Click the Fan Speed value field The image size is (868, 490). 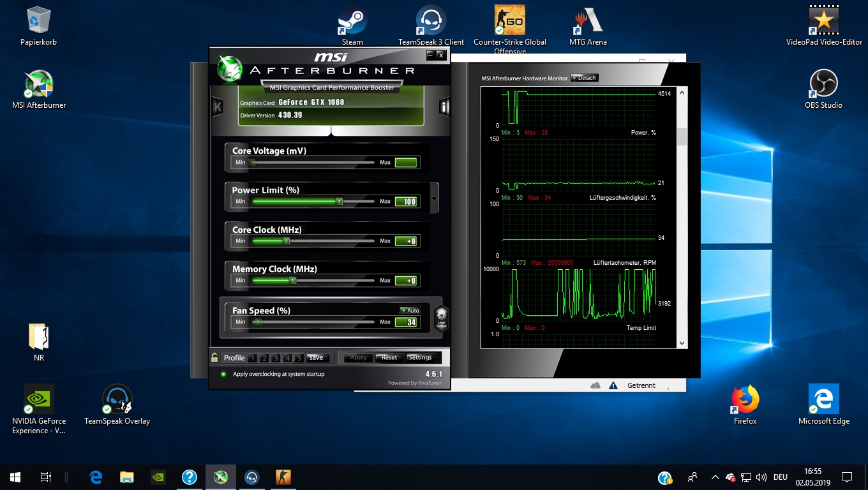tap(406, 322)
